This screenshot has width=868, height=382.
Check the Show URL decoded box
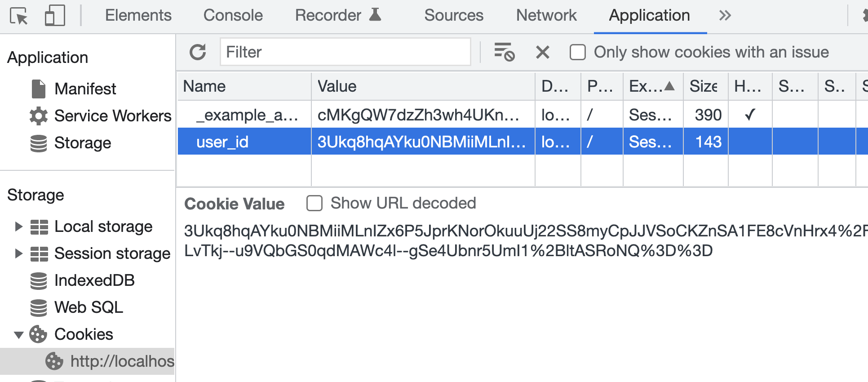click(314, 203)
